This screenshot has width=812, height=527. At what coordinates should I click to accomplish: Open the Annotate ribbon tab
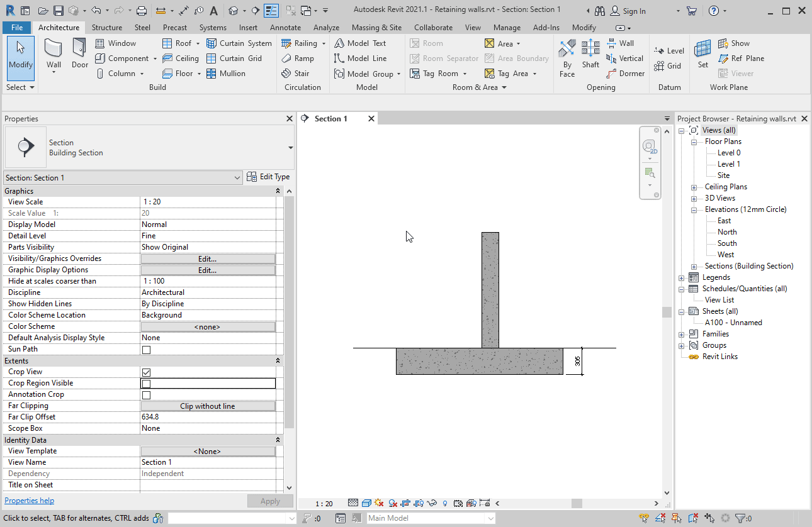pyautogui.click(x=285, y=27)
